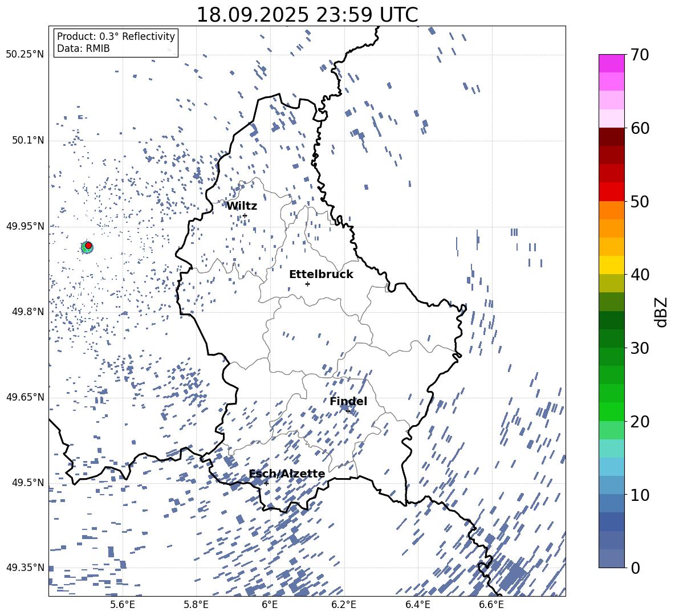675x616 pixels.
Task: Click the Ettelbruck city label
Action: click(x=321, y=275)
